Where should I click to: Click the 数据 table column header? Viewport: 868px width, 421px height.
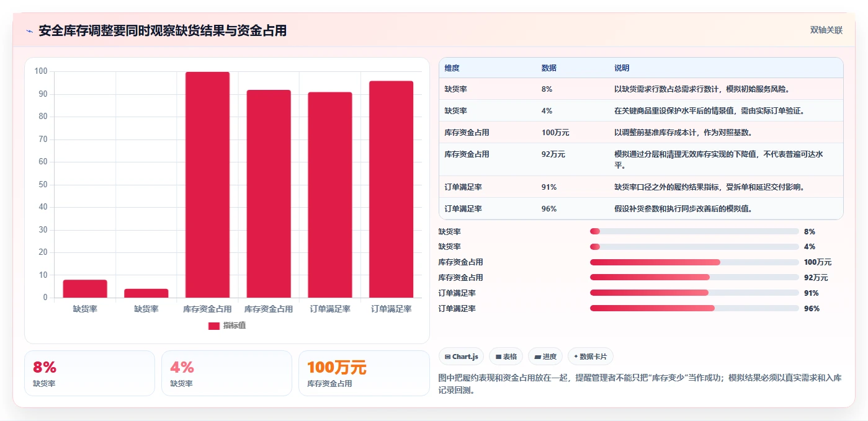point(548,68)
